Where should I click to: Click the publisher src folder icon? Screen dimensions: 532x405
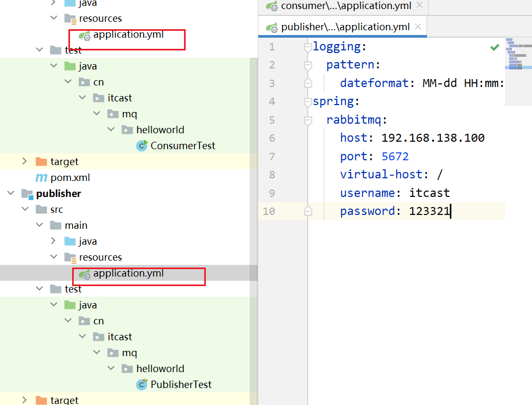coord(41,210)
